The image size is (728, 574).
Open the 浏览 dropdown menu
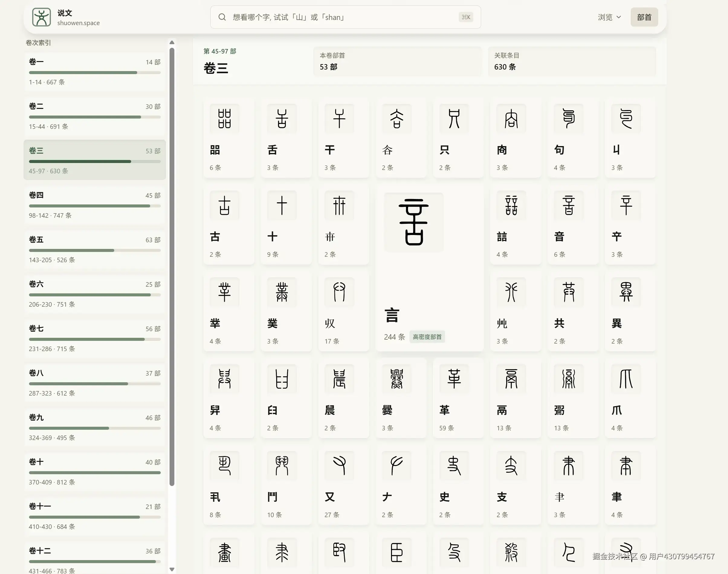point(610,17)
